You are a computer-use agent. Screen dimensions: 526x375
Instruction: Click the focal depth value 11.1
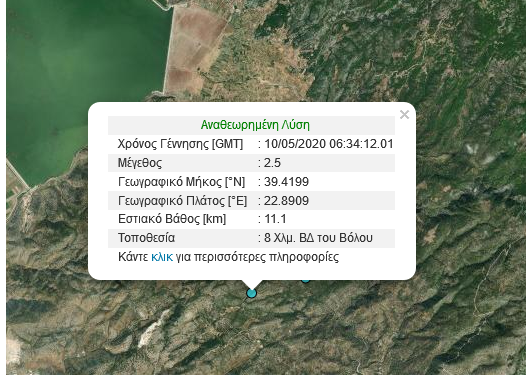[x=275, y=219]
